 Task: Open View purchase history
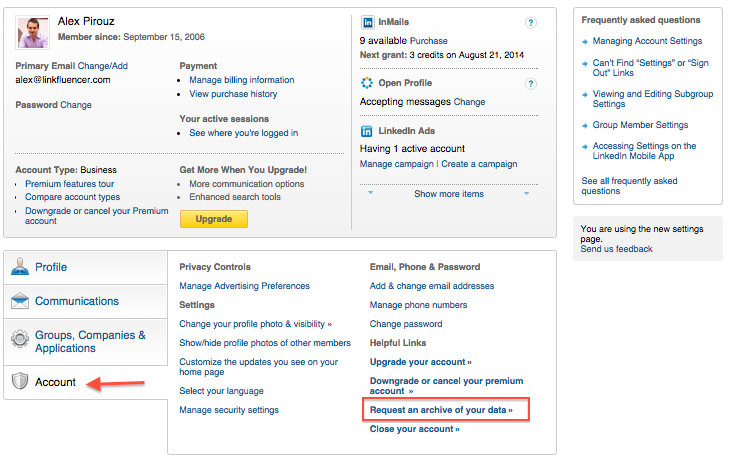click(233, 94)
